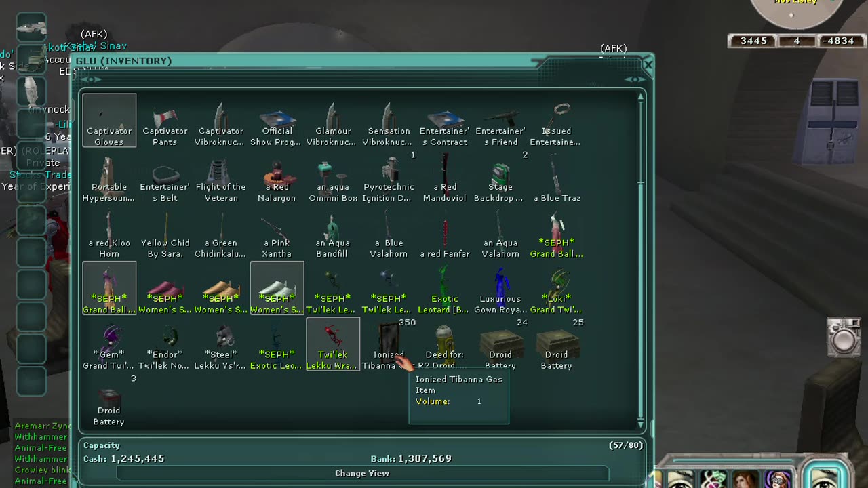868x488 pixels.
Task: Select the Blue Valahorn instrument
Action: pos(389,232)
